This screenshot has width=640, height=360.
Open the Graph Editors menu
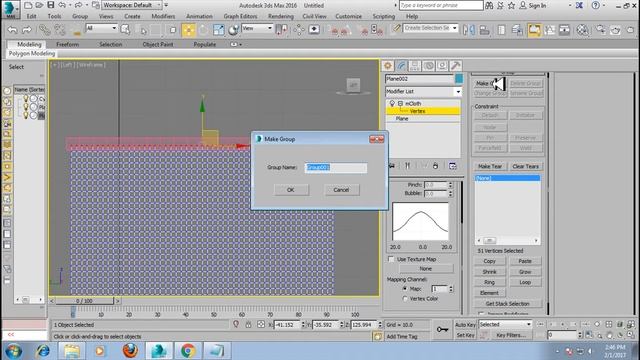coord(240,16)
